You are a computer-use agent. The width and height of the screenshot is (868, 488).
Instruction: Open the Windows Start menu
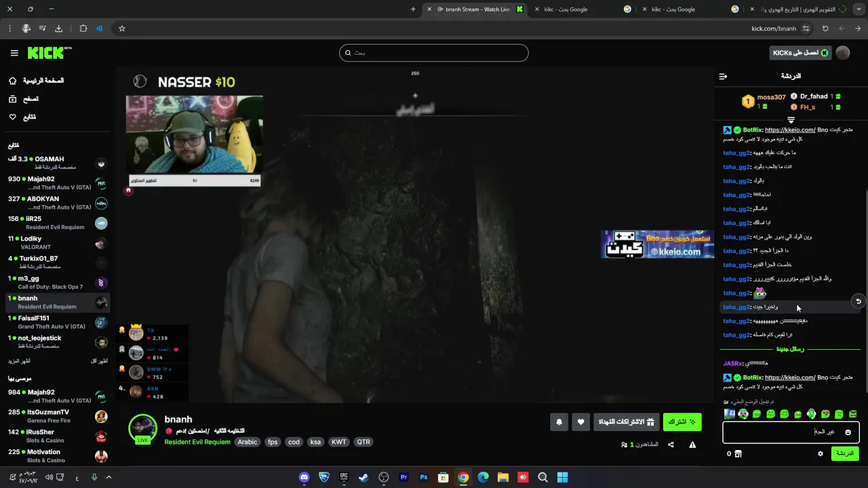click(562, 477)
